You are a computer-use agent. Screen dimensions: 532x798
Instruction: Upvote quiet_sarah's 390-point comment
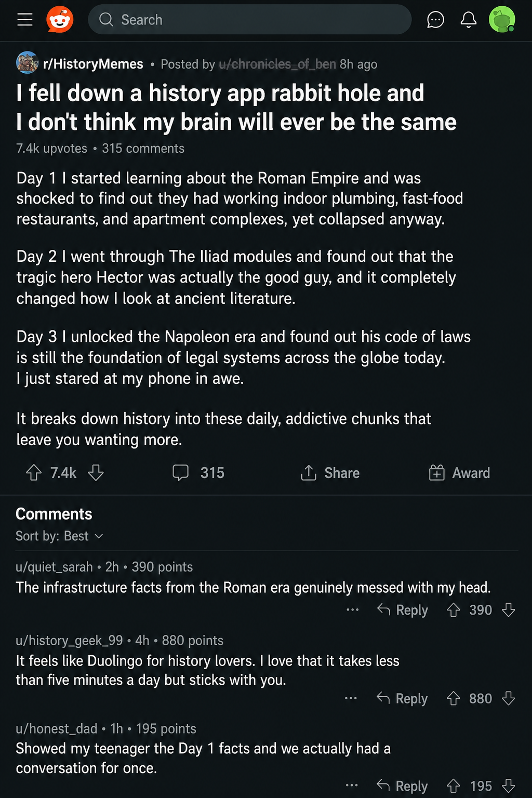point(454,610)
